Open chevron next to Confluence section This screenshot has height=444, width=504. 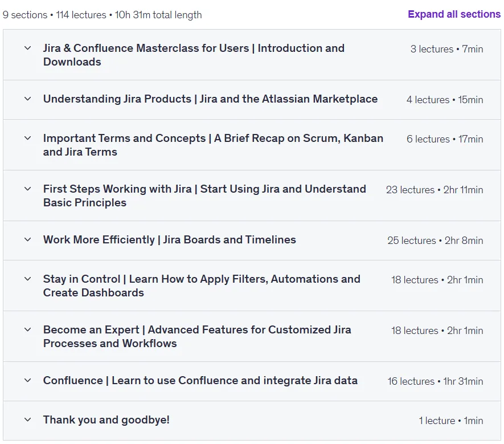28,380
